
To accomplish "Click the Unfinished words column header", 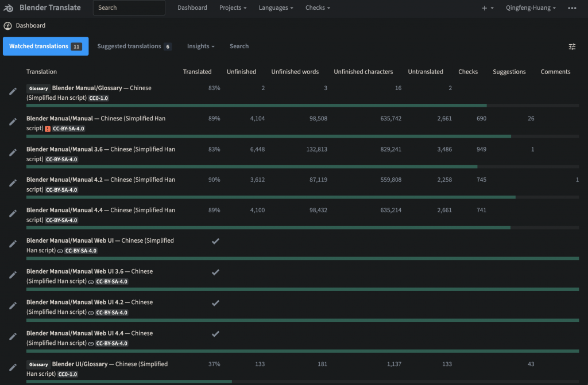I will tap(295, 72).
